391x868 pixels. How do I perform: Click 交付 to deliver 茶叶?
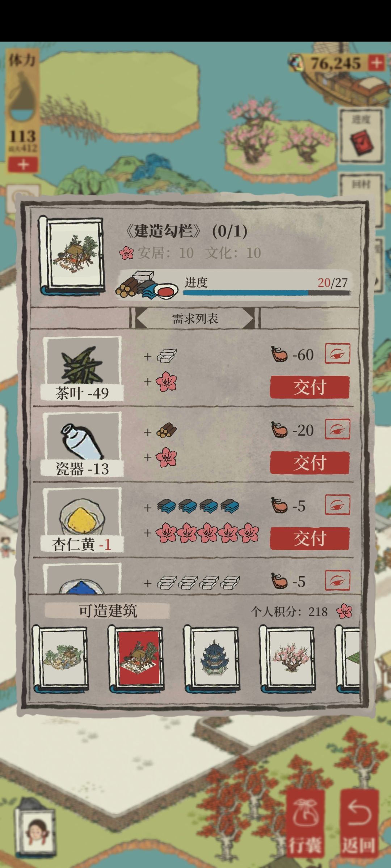click(x=310, y=387)
